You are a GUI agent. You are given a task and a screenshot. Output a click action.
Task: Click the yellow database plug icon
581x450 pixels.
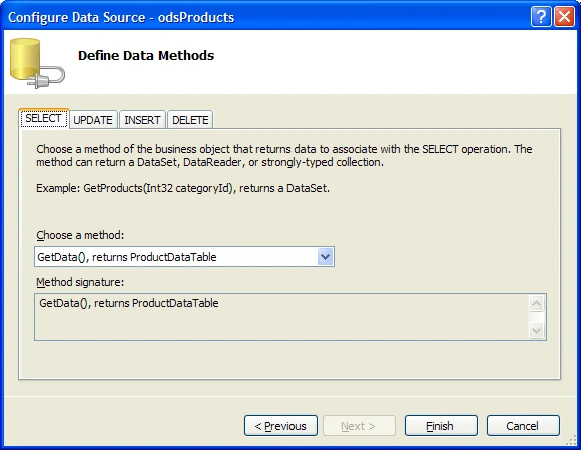pos(37,63)
